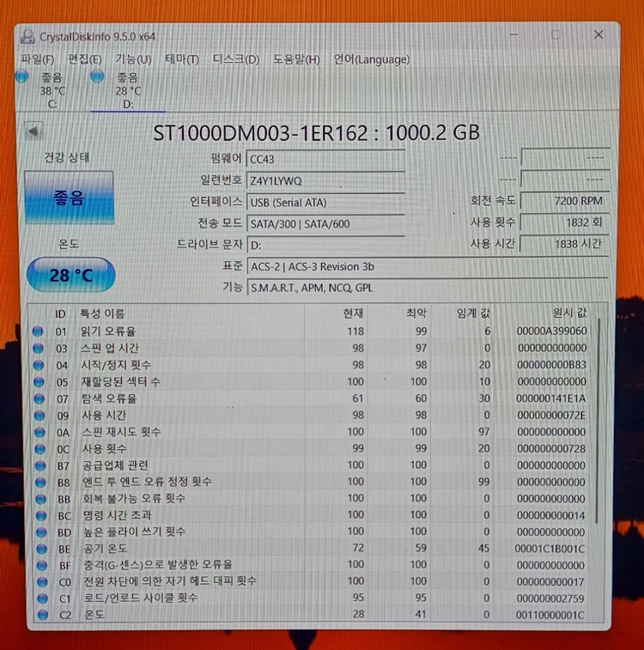Click the standard field ACS-2 | ACS-3 Revision 3b
Viewport: 644px width, 650px height.
click(428, 266)
